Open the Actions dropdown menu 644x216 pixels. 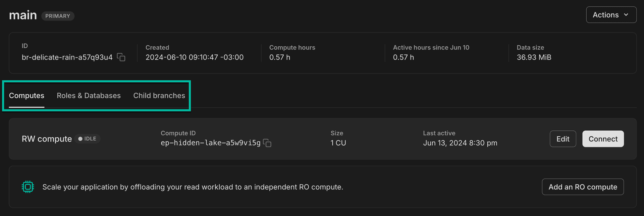click(611, 15)
